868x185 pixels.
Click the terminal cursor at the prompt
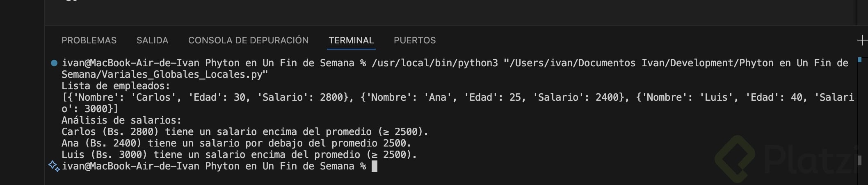point(374,166)
